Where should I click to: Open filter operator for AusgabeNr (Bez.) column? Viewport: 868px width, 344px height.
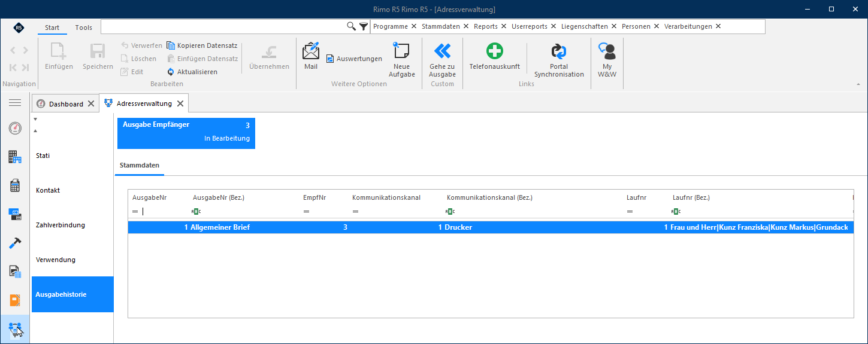(x=196, y=211)
